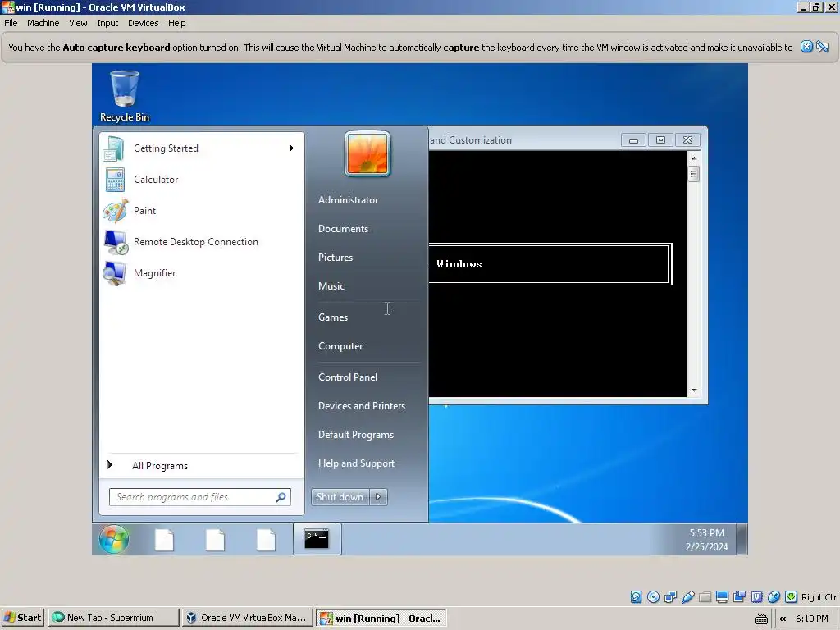Click the search magnifier icon

pos(281,497)
